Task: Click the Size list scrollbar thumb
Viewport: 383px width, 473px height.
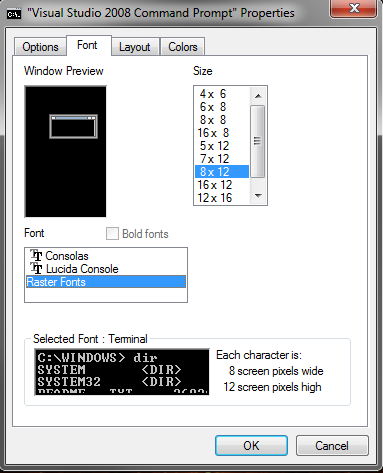Action: 258,141
